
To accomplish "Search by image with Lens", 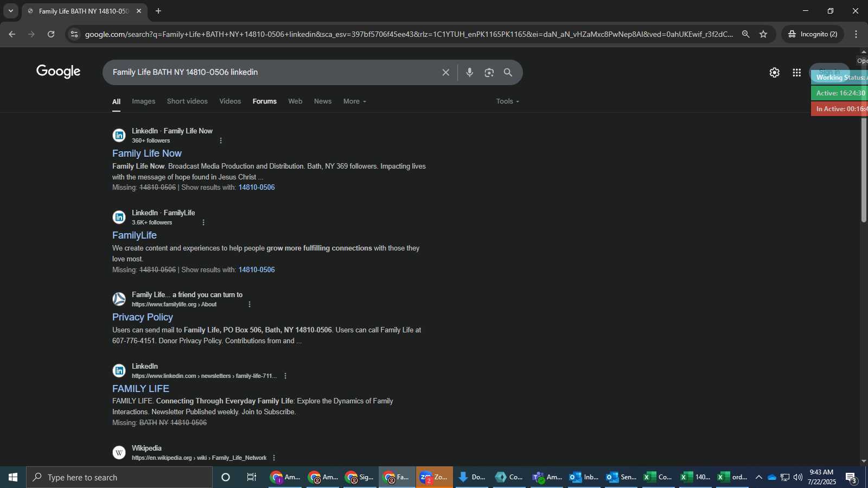I will 489,73.
